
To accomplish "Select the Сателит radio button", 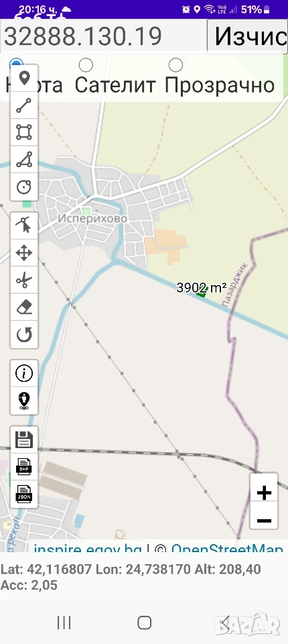I will pos(86,65).
